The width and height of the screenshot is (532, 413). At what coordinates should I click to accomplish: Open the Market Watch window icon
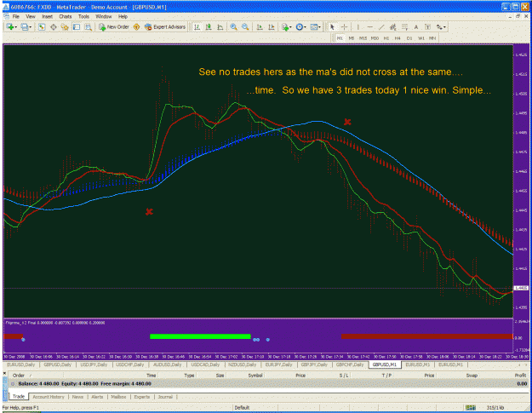42,27
